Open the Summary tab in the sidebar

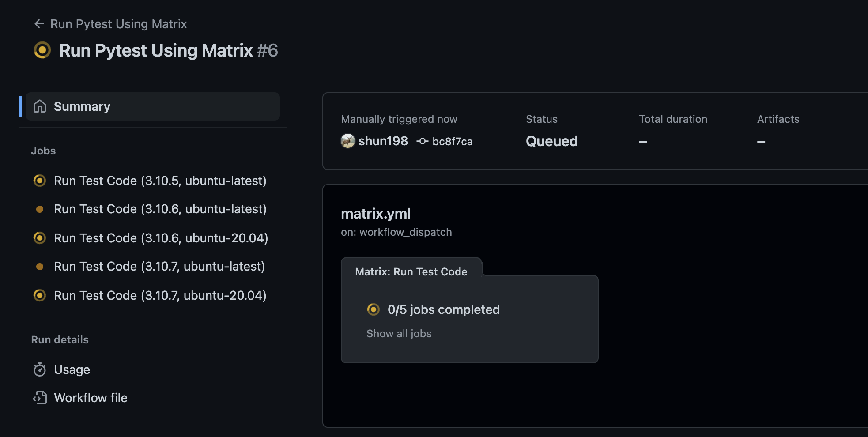[x=82, y=106]
